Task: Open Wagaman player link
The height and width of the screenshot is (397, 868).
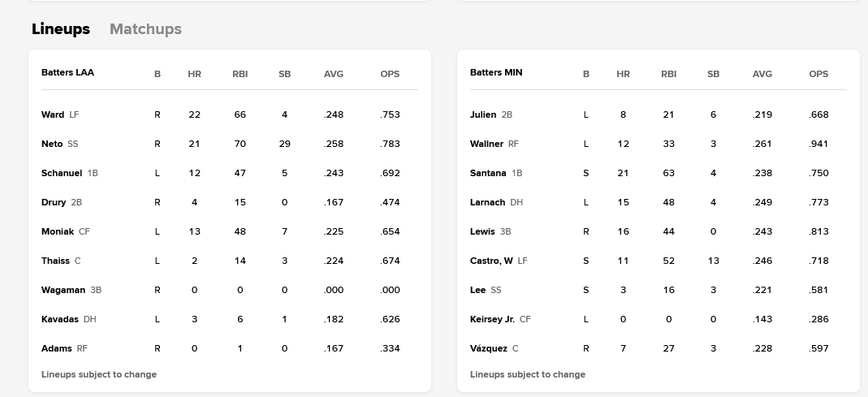Action: [x=63, y=290]
